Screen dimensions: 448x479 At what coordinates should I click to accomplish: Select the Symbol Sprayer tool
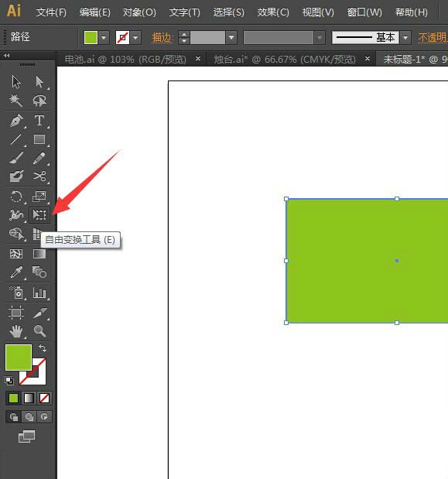(x=16, y=293)
